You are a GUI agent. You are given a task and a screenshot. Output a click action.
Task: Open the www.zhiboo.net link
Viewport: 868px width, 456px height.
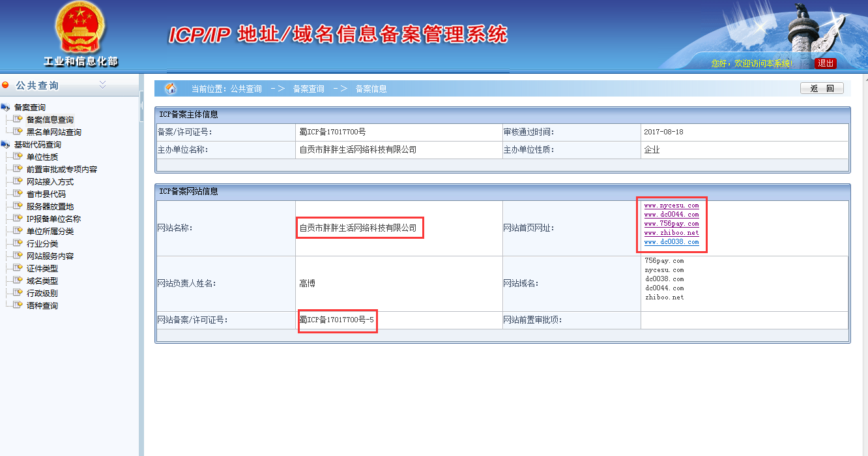[x=671, y=233]
